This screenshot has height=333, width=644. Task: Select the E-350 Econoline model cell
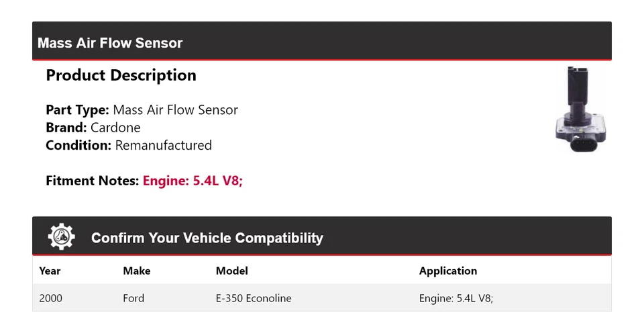tap(253, 298)
